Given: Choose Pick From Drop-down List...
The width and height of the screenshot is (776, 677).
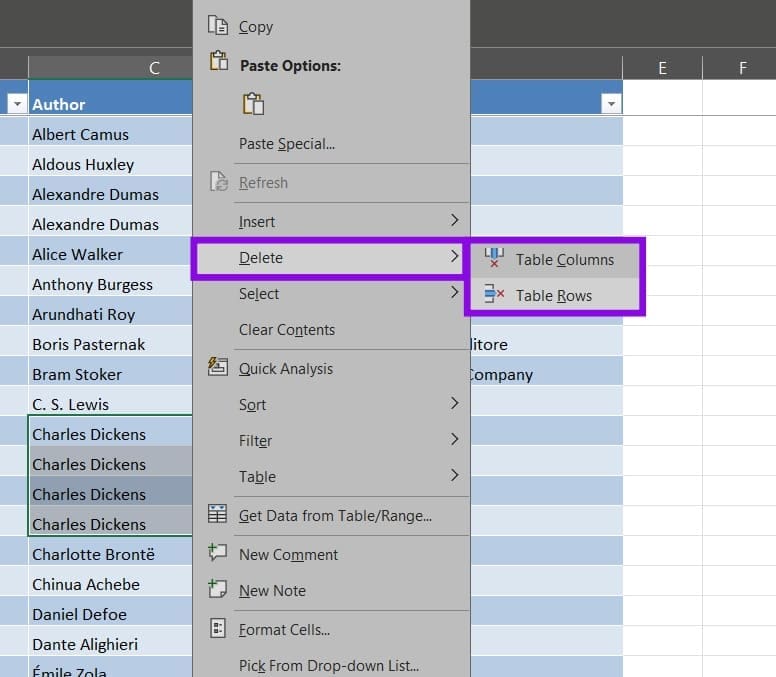Looking at the screenshot, I should tap(331, 666).
